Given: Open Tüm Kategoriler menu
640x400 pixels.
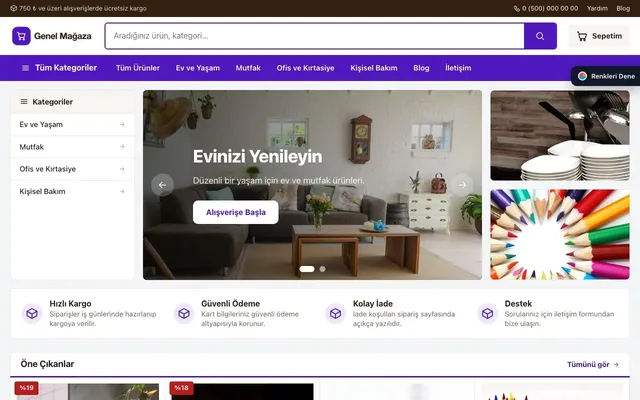Looking at the screenshot, I should tap(59, 68).
